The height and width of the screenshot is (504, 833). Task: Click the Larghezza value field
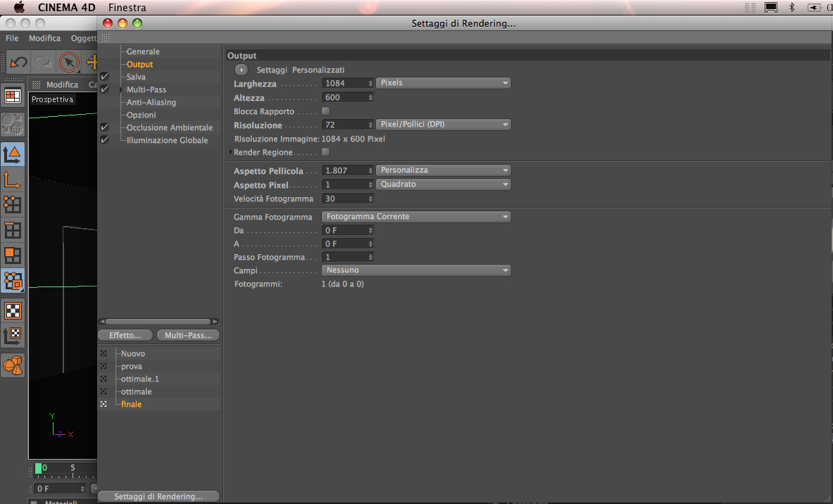347,83
